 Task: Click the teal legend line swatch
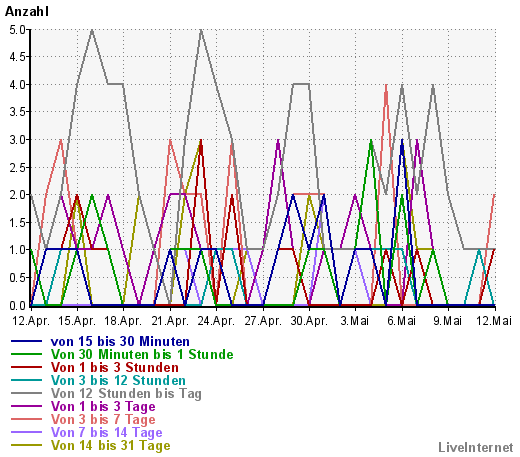26,380
